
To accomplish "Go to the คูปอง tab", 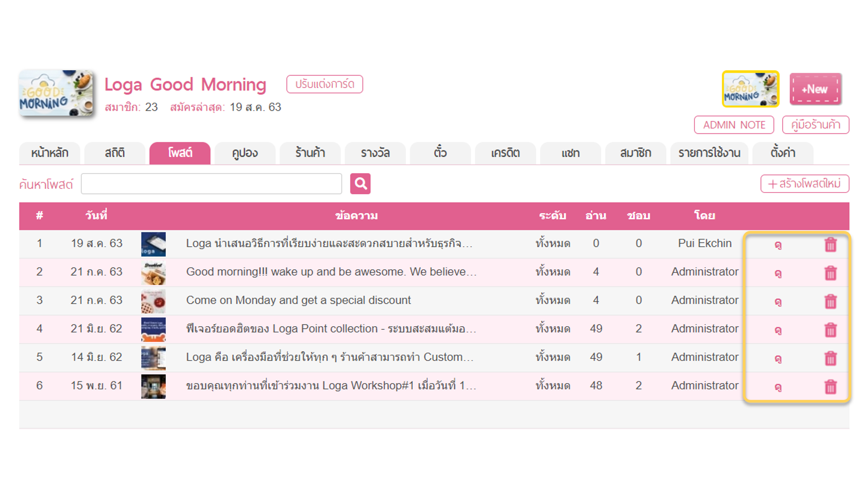I will [x=245, y=153].
